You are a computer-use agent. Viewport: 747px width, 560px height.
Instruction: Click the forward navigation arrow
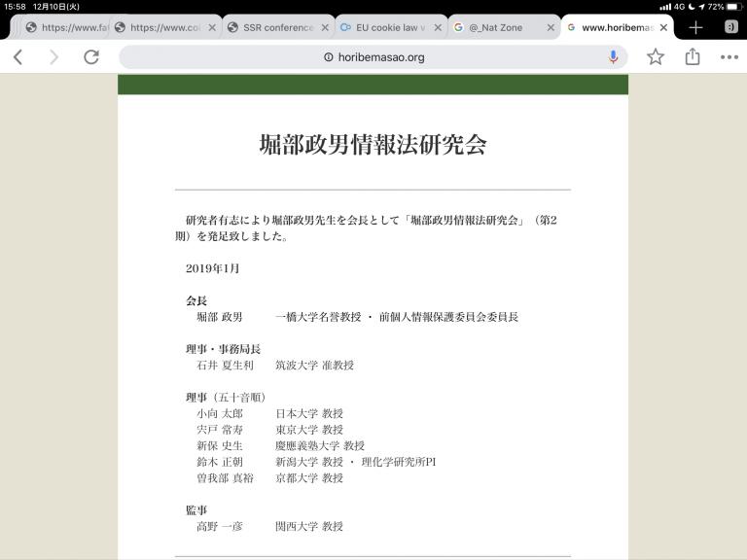pos(53,57)
